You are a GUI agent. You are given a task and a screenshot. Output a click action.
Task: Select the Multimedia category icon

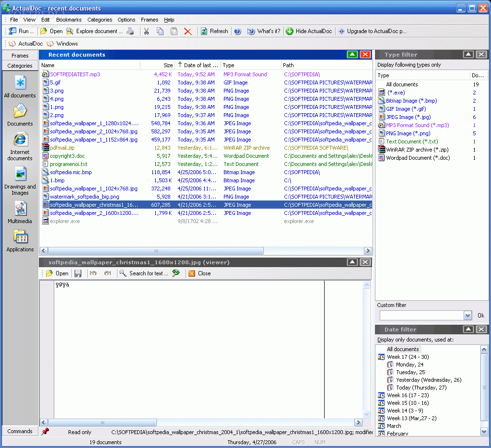coord(20,208)
